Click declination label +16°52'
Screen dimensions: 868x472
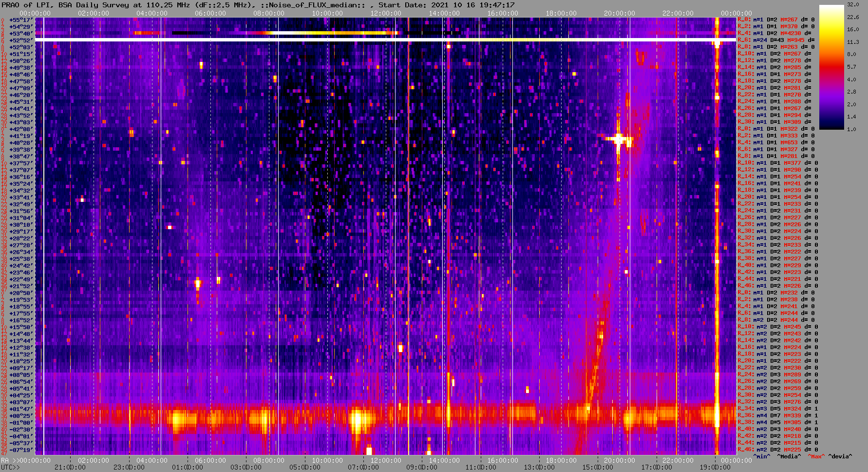coord(21,320)
